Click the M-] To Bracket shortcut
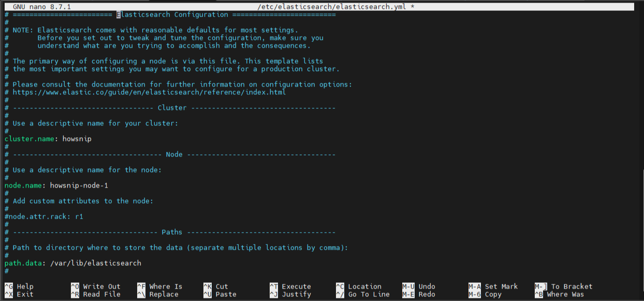The image size is (644, 301). click(564, 286)
